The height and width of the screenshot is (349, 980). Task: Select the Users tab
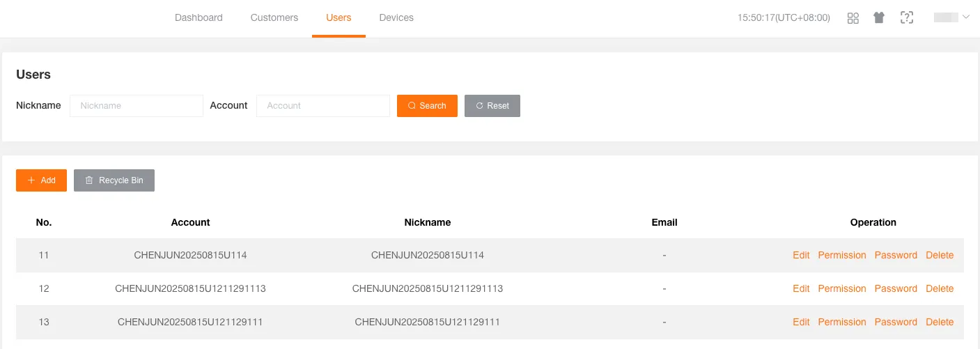(x=339, y=18)
